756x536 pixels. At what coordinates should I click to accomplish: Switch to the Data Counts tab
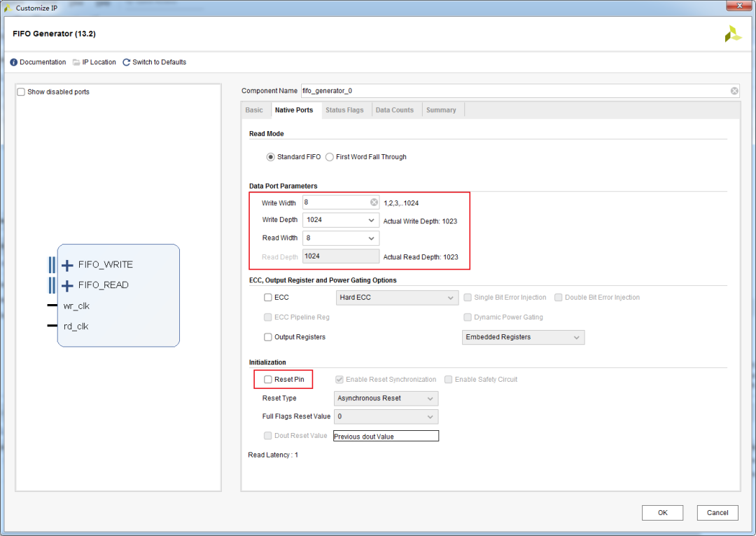click(x=394, y=110)
